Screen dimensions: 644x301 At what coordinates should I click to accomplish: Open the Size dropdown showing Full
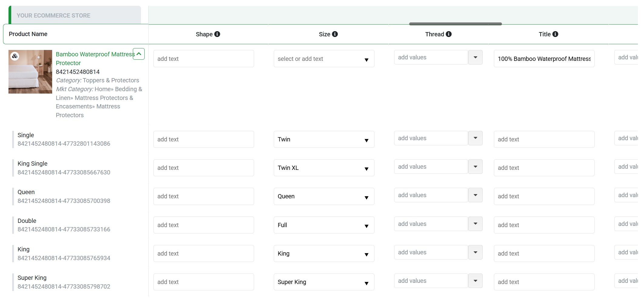click(x=324, y=225)
